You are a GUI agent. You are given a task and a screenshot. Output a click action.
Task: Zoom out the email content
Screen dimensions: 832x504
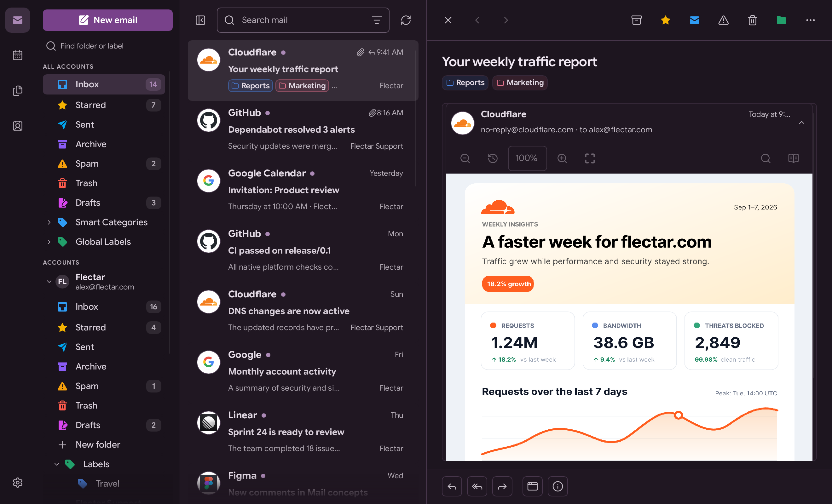(x=465, y=158)
